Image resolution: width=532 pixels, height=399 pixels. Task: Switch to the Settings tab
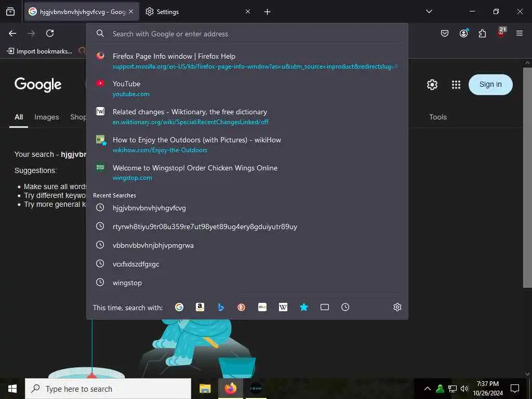pos(197,11)
